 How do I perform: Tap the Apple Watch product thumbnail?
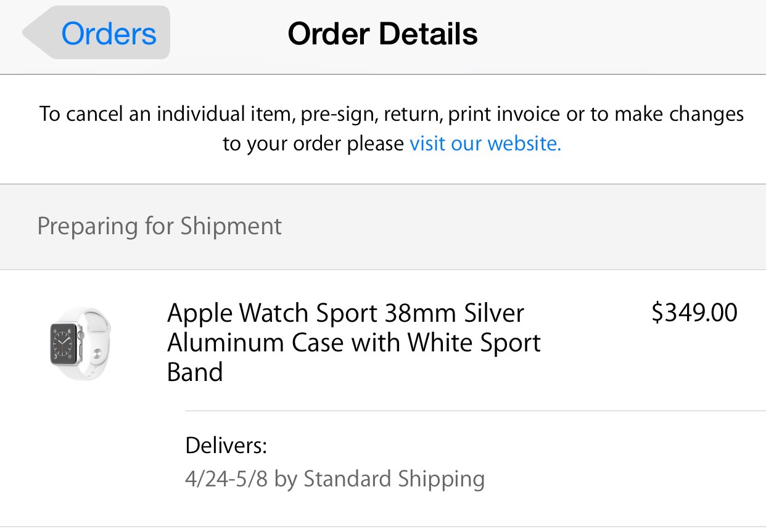[80, 343]
